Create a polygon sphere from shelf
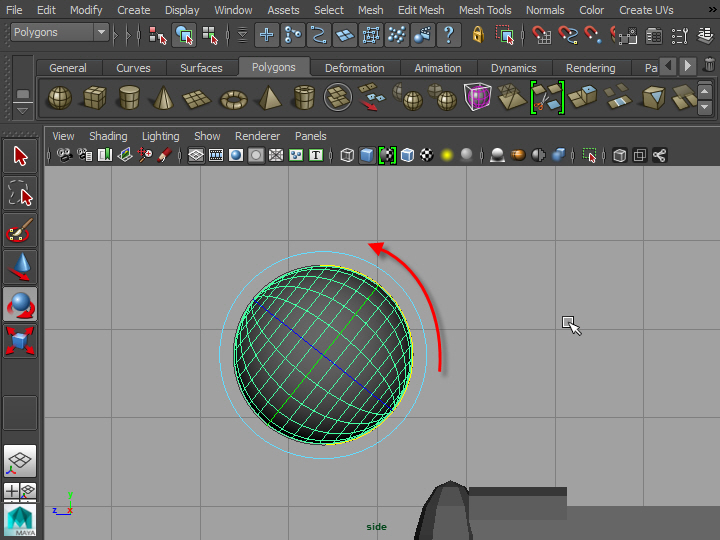 pos(60,98)
